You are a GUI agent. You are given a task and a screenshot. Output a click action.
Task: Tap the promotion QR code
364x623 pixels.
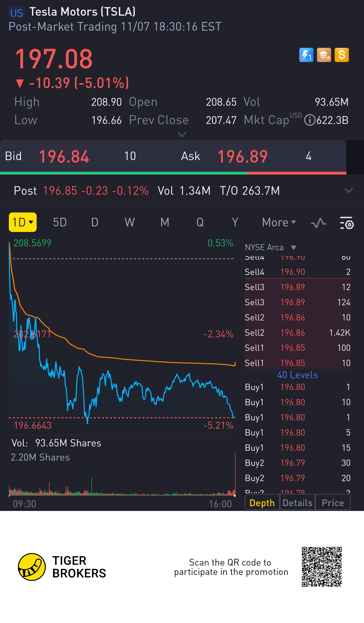[x=322, y=567]
